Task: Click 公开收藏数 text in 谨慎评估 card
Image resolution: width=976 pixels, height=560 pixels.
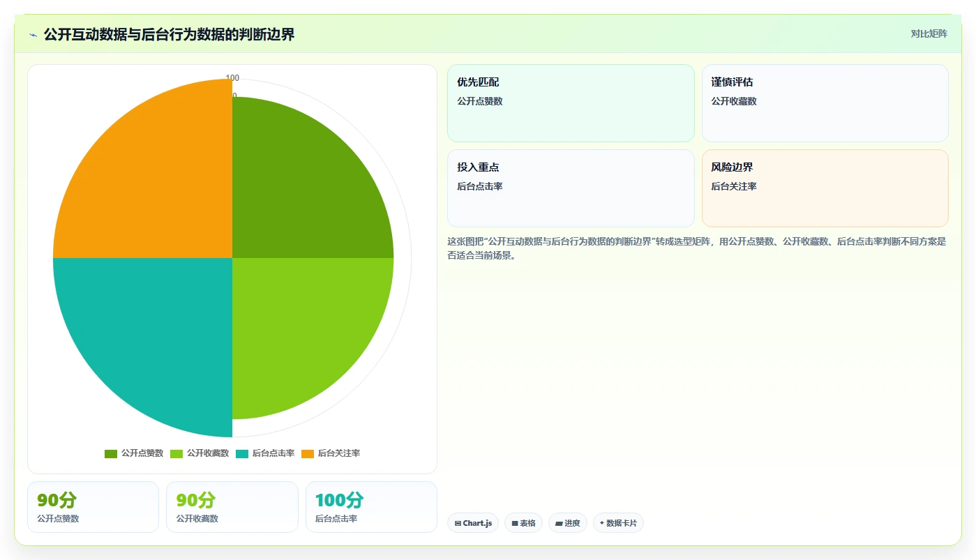Action: pos(734,101)
